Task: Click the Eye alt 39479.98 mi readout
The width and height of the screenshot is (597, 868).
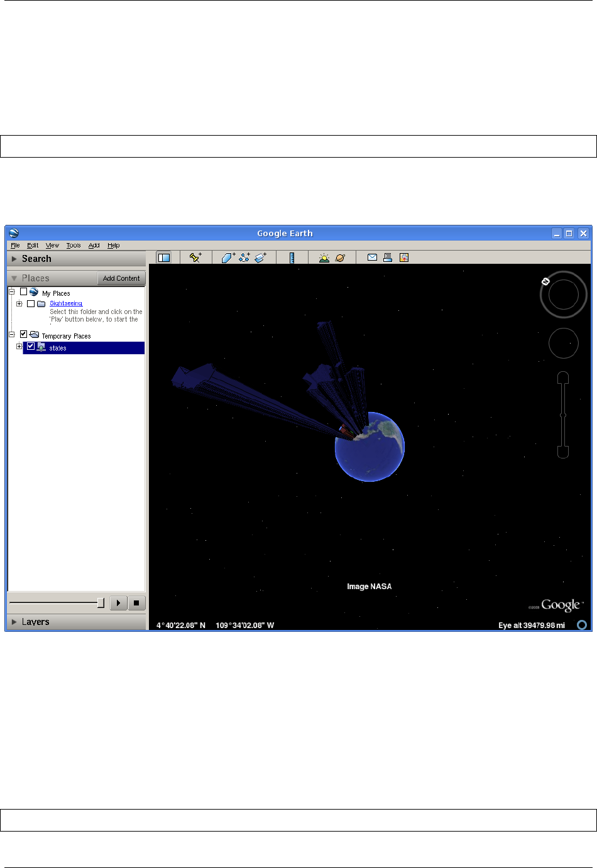Action: [532, 626]
